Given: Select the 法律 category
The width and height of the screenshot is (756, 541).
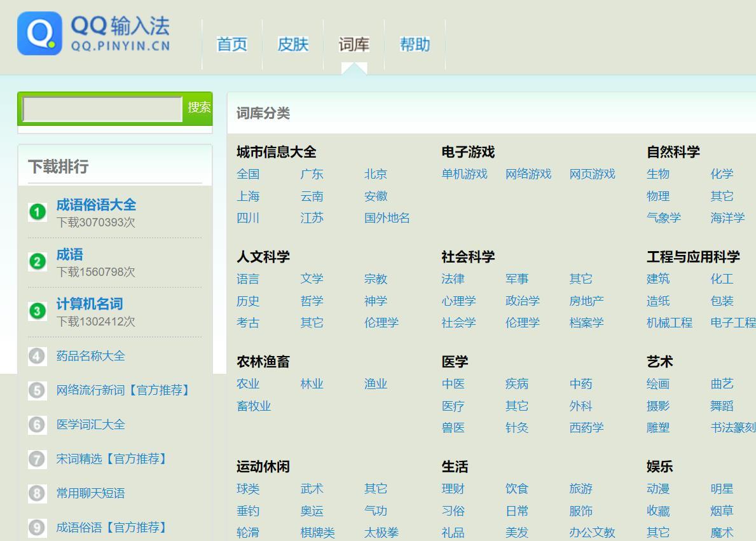Looking at the screenshot, I should click(x=453, y=279).
